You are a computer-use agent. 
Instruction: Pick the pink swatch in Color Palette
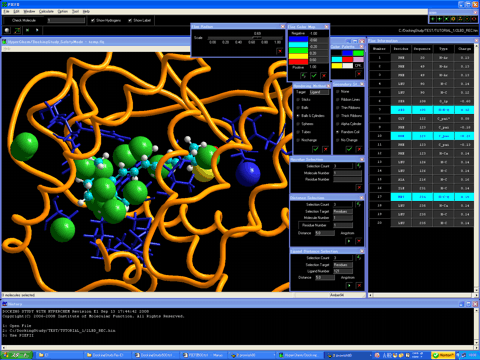358,59
